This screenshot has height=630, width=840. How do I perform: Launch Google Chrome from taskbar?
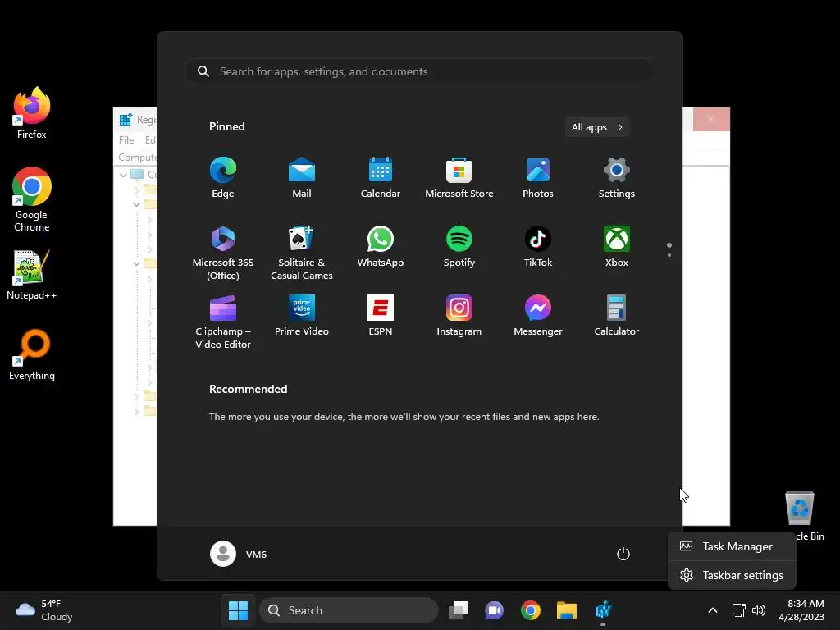click(531, 610)
